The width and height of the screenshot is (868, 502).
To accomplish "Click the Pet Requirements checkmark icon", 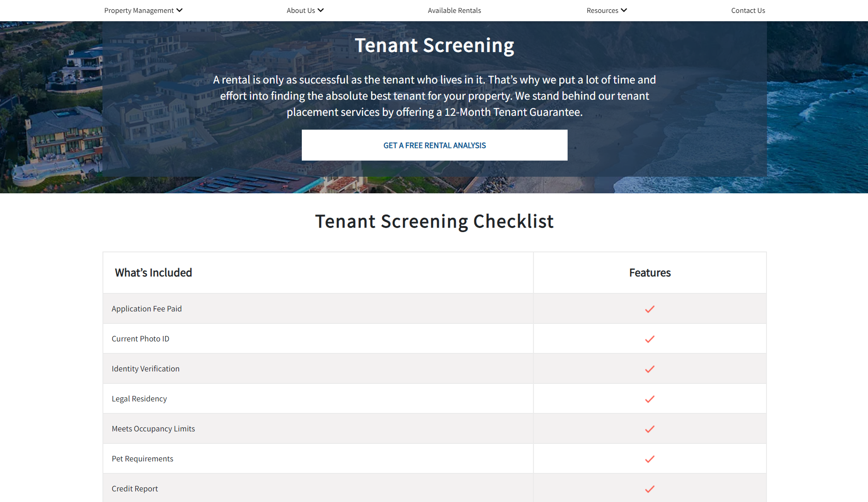I will point(650,459).
